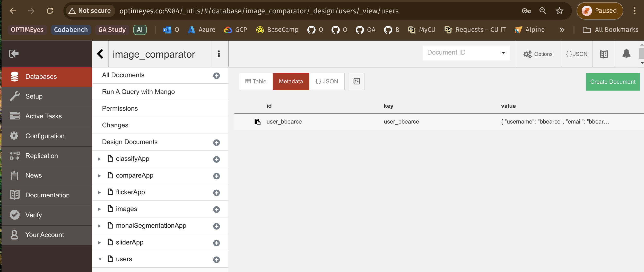Open Your Account in the sidebar
The width and height of the screenshot is (644, 272).
click(47, 235)
